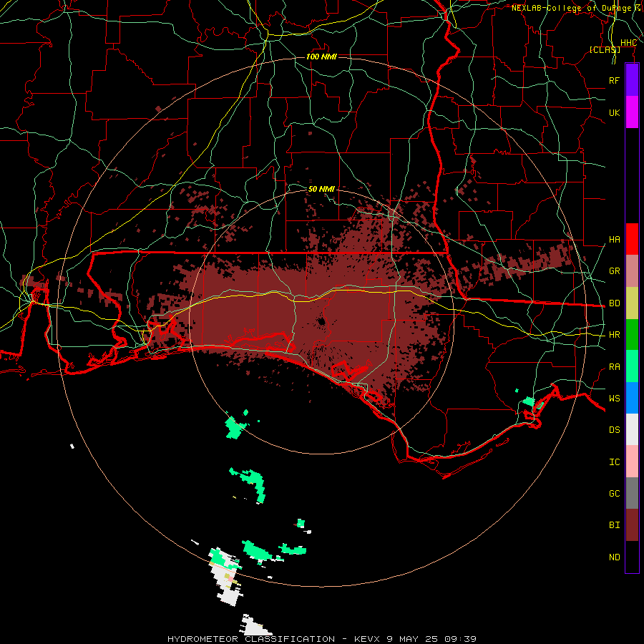This screenshot has width=644, height=644.
Task: Click the GR legend label
Action: pos(614,271)
